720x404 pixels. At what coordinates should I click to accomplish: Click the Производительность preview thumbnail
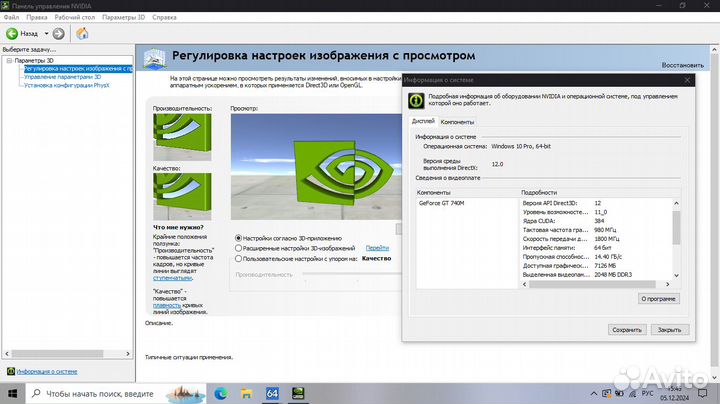click(182, 137)
